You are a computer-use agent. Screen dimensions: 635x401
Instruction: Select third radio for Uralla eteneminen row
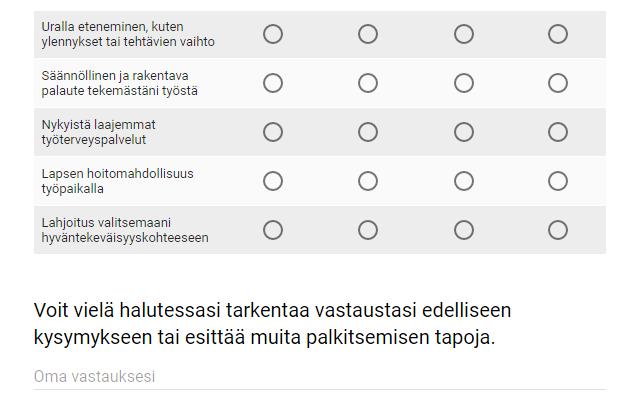464,34
